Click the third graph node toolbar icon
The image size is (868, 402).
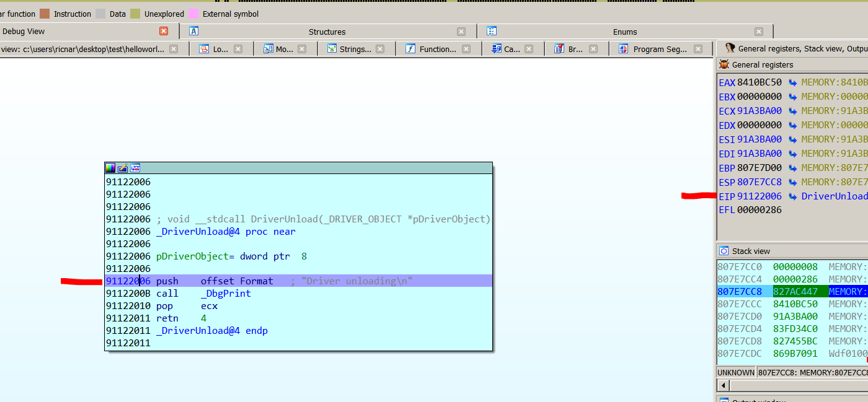point(135,168)
